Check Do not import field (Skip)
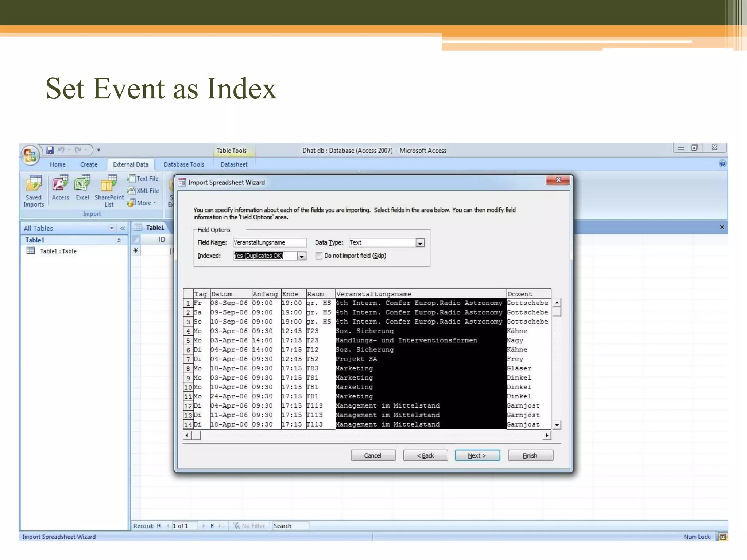The image size is (747, 560). pyautogui.click(x=319, y=256)
